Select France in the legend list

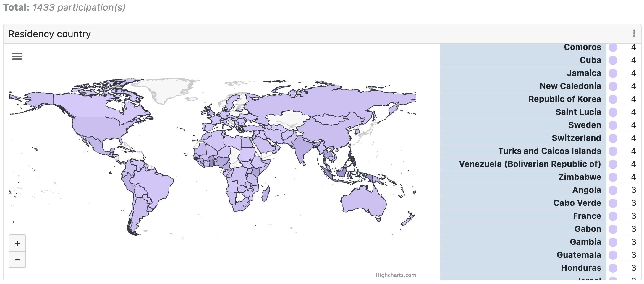pyautogui.click(x=587, y=216)
